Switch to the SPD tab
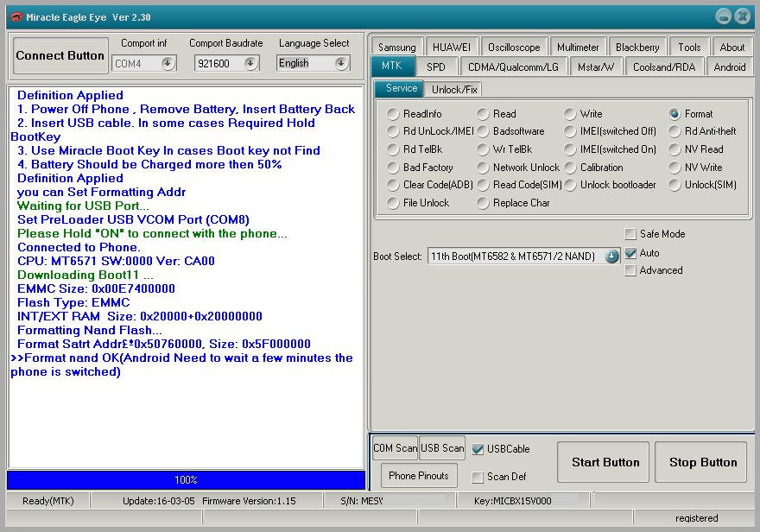760x532 pixels. pyautogui.click(x=436, y=66)
